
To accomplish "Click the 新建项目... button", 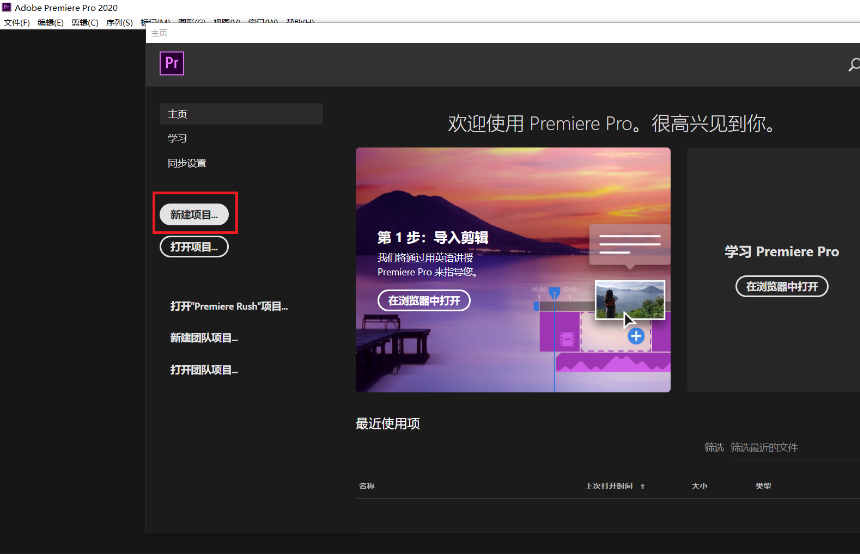I will coord(194,214).
